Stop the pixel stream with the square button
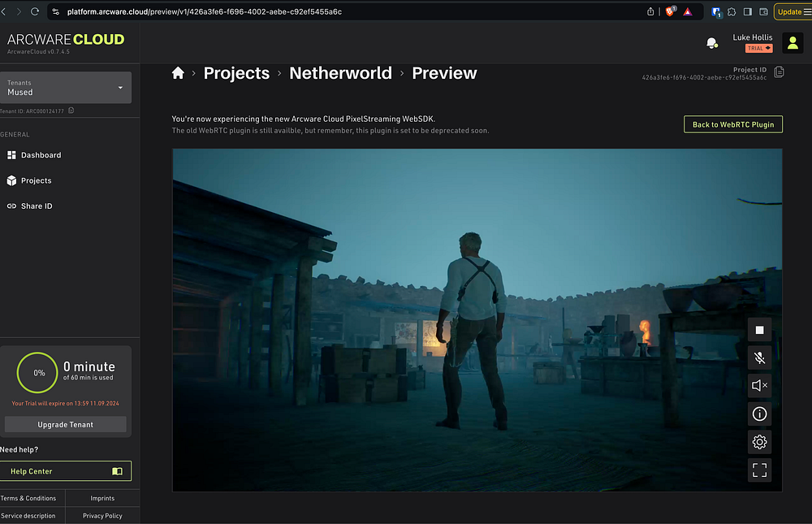 click(759, 330)
